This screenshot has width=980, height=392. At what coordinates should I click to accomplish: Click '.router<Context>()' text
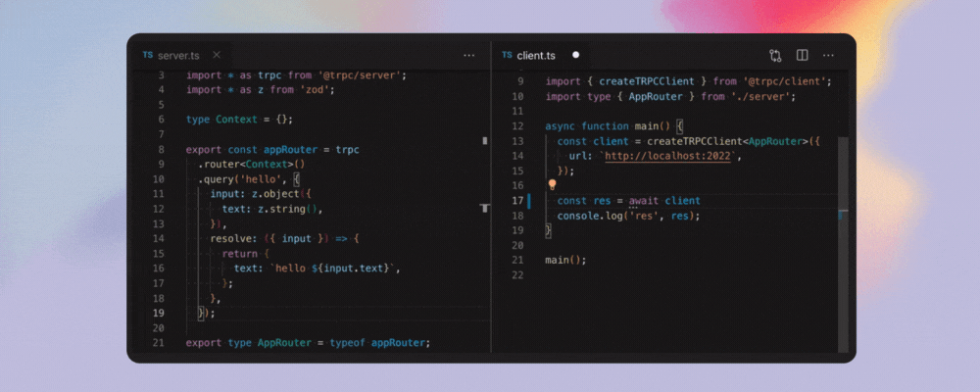(x=251, y=165)
